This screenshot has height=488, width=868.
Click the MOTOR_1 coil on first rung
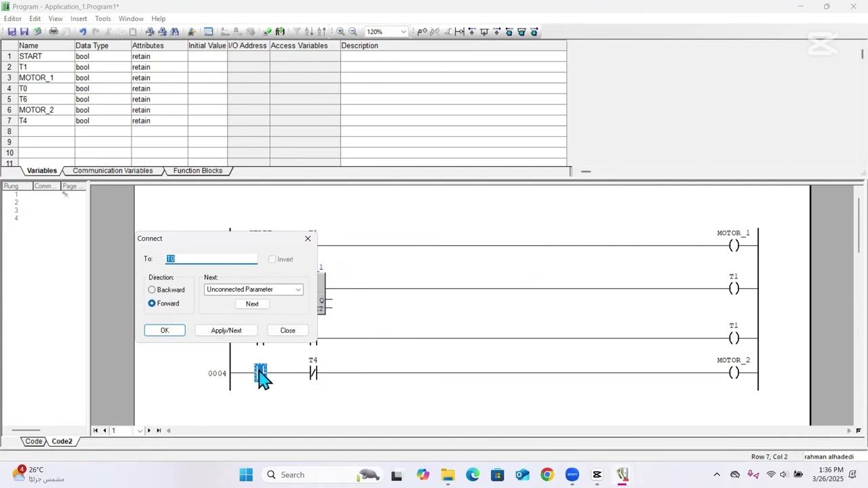(x=734, y=245)
